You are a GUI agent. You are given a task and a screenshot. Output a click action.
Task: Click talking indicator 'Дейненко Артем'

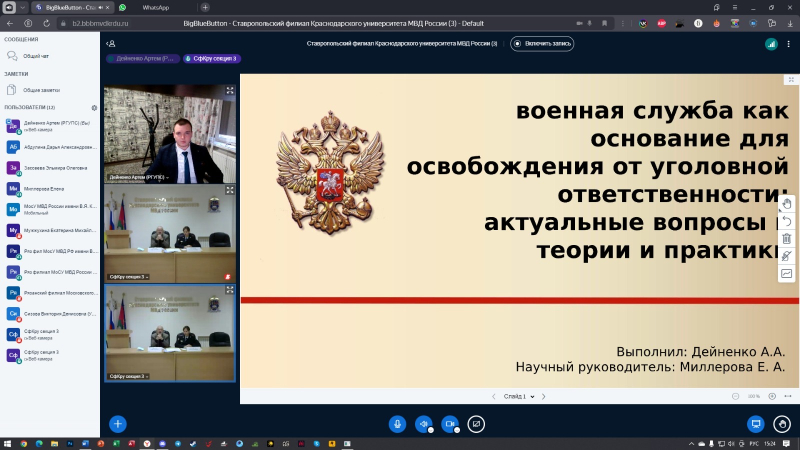(x=143, y=59)
